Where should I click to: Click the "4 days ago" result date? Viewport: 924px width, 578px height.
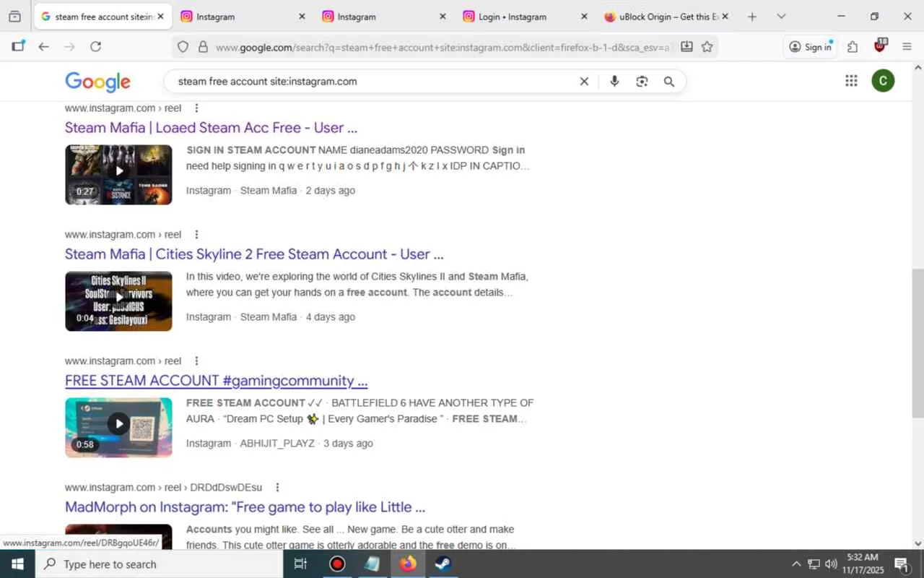coord(331,317)
